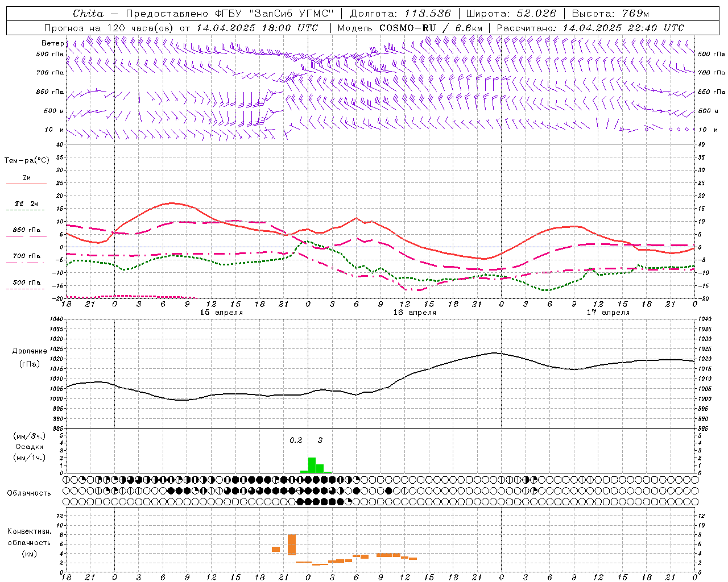This screenshot has height=582, width=728.
Task: Select the longitude value "Долгота: 113.536"
Action: coord(400,14)
